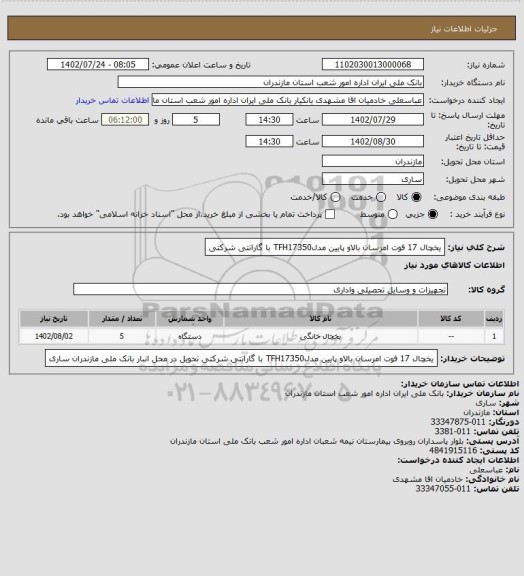Click the جزئیات اطلاعات نیاز header title

tap(464, 29)
